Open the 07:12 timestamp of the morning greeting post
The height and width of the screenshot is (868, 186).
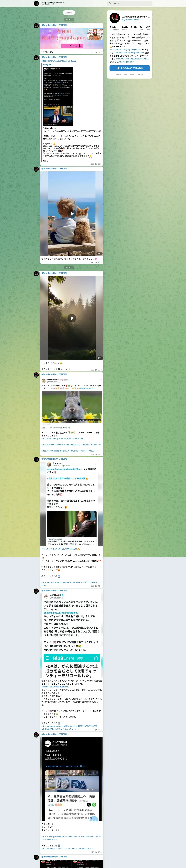100,370
